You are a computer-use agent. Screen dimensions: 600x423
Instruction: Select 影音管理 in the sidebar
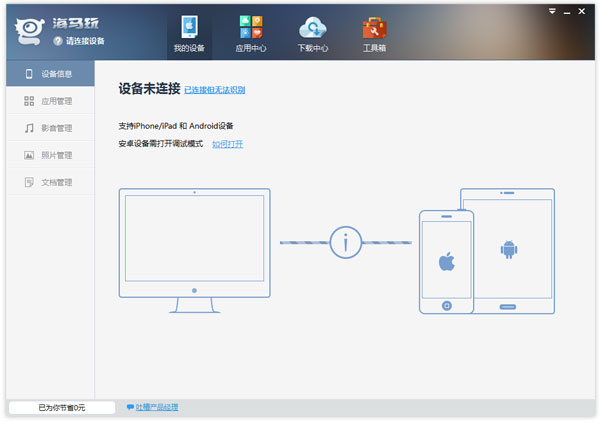pos(50,128)
